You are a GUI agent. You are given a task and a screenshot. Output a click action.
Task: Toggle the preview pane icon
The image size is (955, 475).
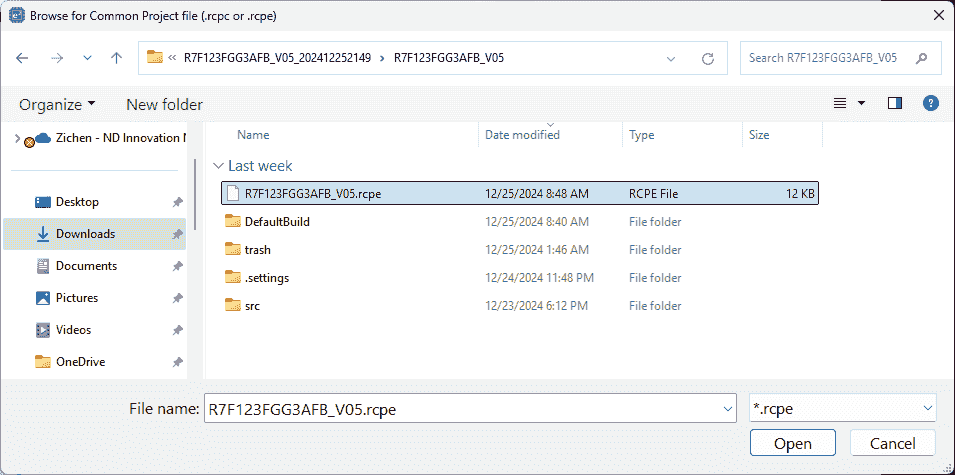[x=895, y=103]
